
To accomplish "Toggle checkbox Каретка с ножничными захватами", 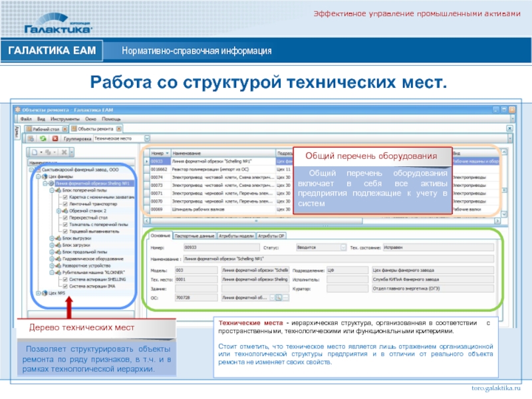I will (x=65, y=197).
